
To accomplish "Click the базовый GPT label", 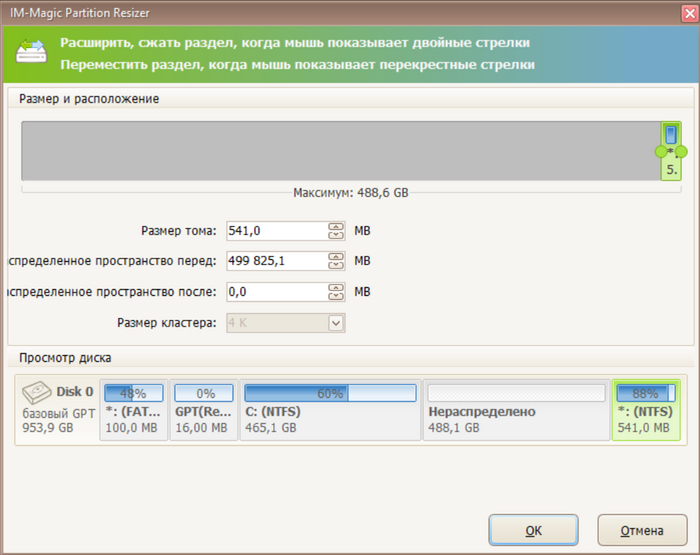I will click(x=59, y=413).
